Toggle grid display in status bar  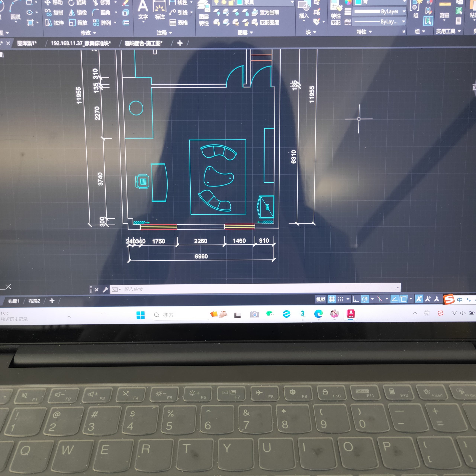pyautogui.click(x=332, y=299)
